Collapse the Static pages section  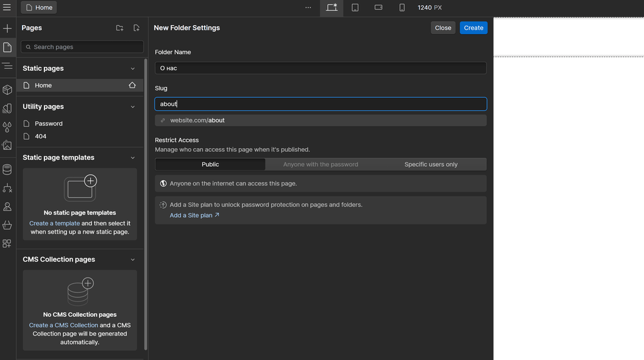tap(133, 68)
